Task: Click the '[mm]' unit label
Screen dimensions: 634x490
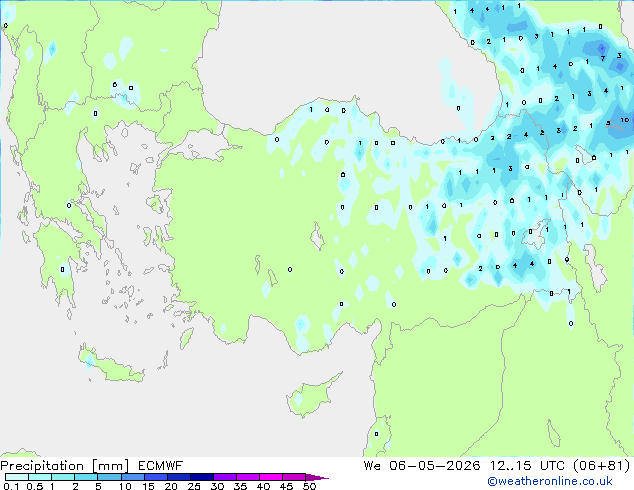Action: [x=110, y=466]
